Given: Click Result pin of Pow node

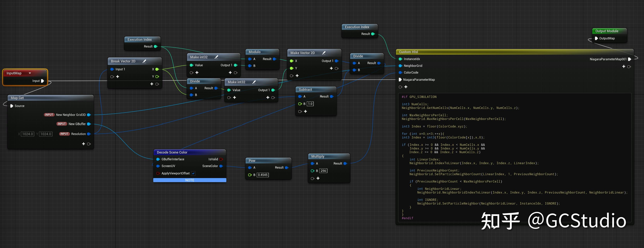Looking at the screenshot, I should 286,168.
